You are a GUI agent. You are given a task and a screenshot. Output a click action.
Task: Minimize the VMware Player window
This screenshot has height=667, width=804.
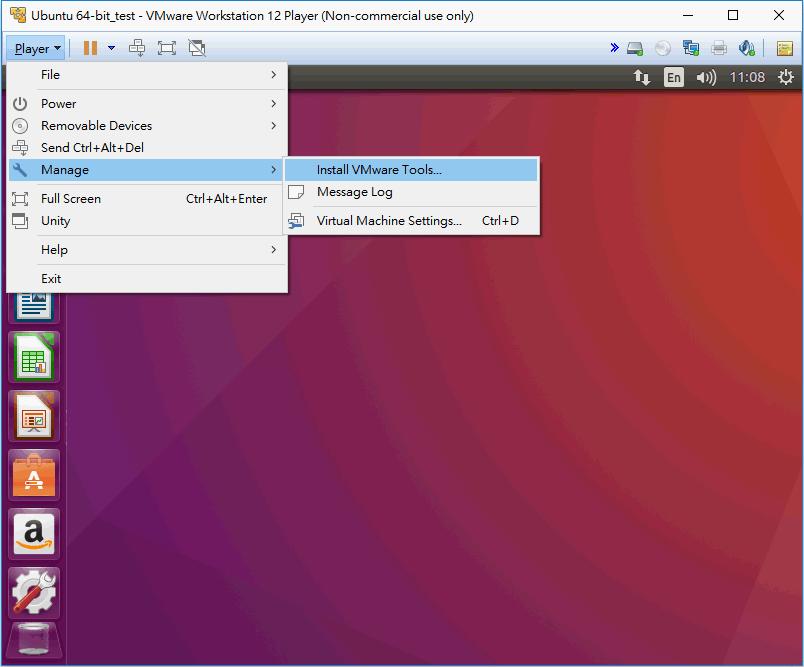point(688,15)
